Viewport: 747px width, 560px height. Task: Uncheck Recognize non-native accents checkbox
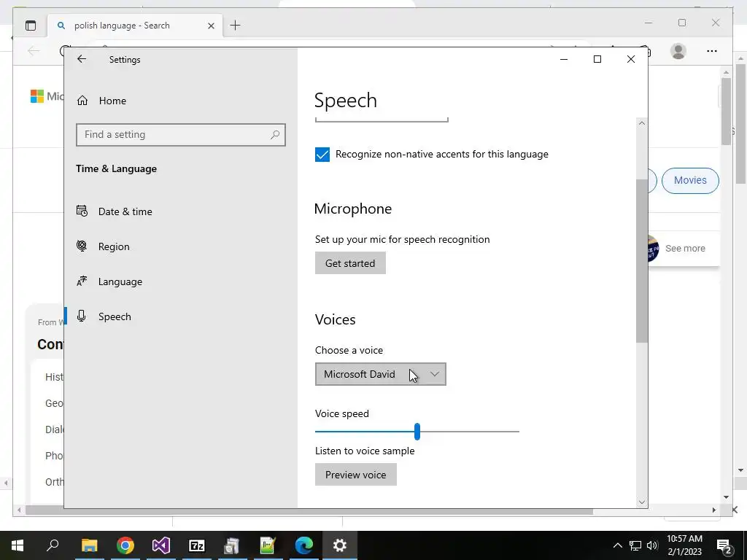[x=322, y=155]
